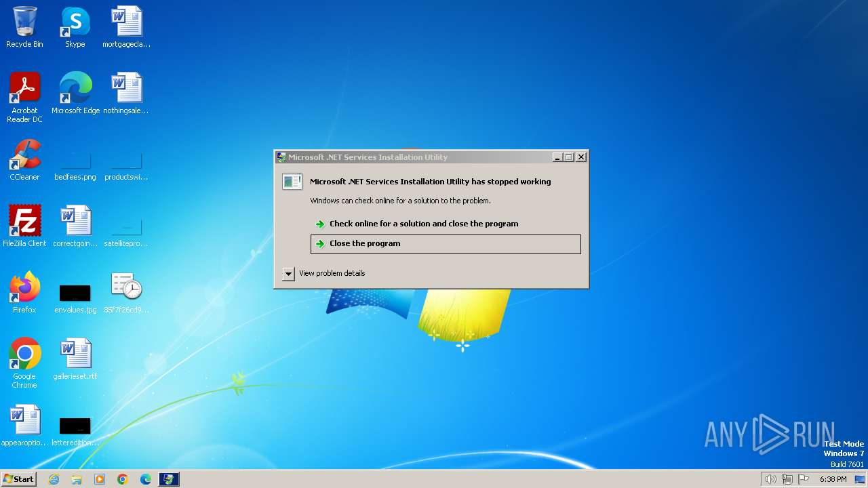The image size is (868, 488).
Task: Select the nothingsale... Word document
Action: (126, 94)
